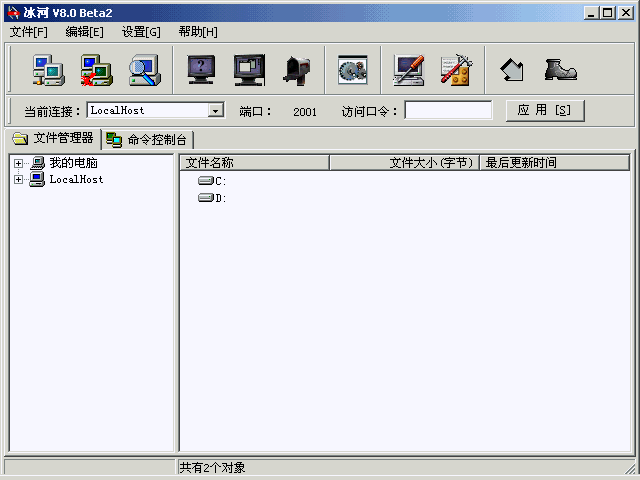
Task: Switch to the 命令控制台 tab
Action: pyautogui.click(x=148, y=140)
